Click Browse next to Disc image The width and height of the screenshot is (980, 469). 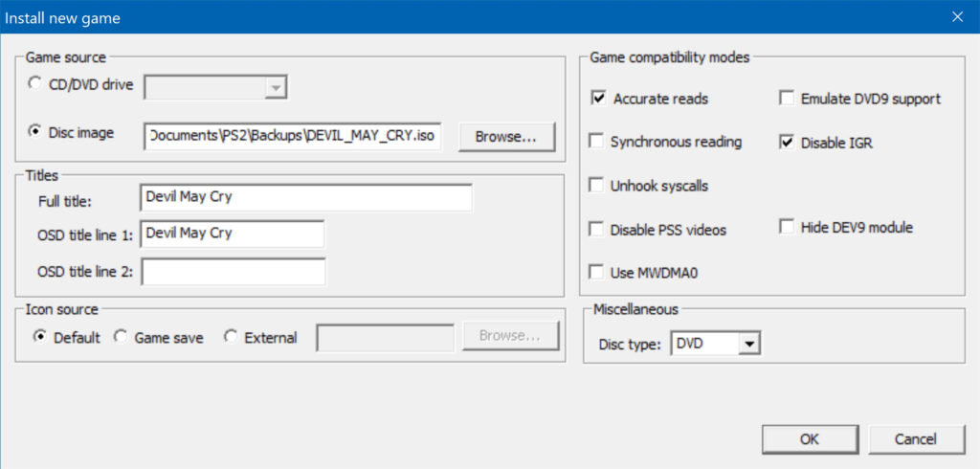tap(506, 137)
